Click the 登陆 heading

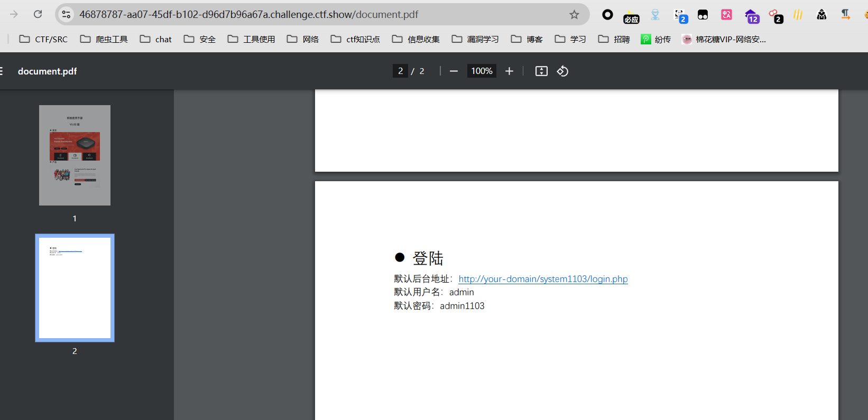[x=428, y=258]
